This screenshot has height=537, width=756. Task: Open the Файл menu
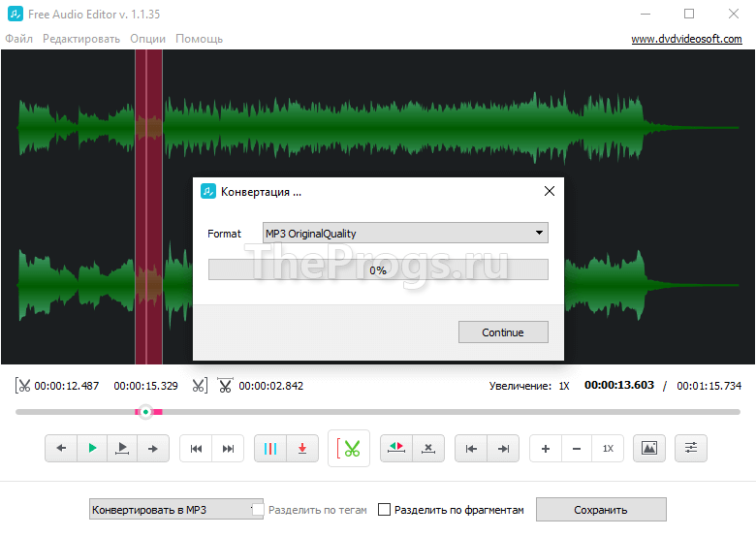coord(18,39)
